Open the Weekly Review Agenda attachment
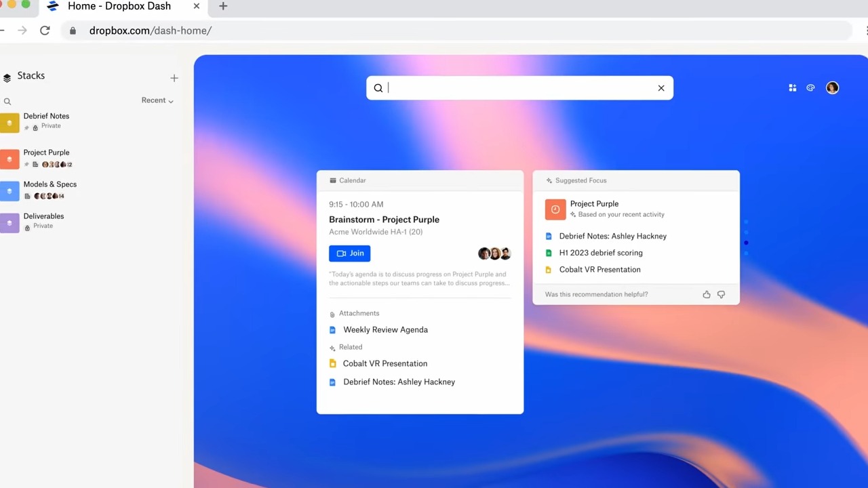The height and width of the screenshot is (488, 868). tap(385, 329)
